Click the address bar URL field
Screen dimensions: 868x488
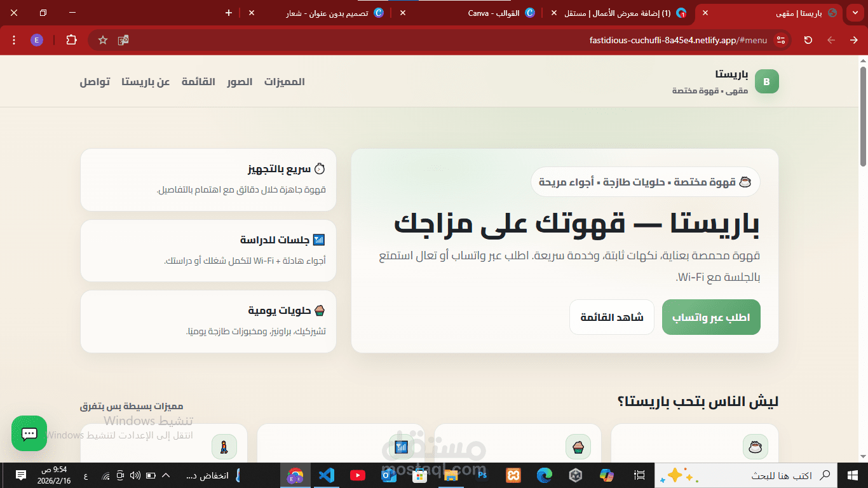tap(438, 40)
